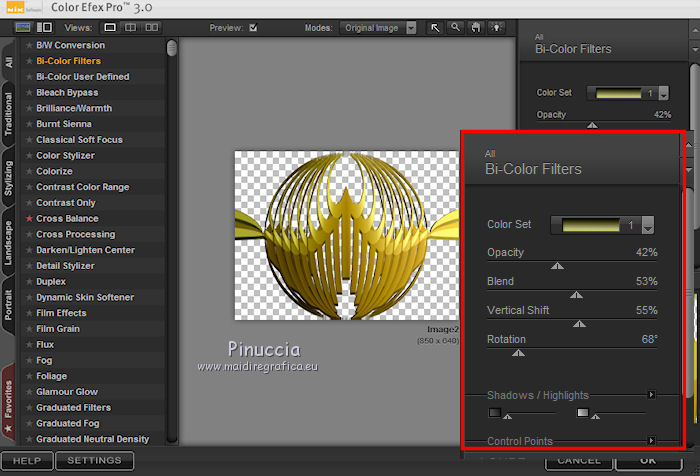Open the Portrait filters tab
Image resolution: width=700 pixels, height=476 pixels.
pyautogui.click(x=8, y=305)
